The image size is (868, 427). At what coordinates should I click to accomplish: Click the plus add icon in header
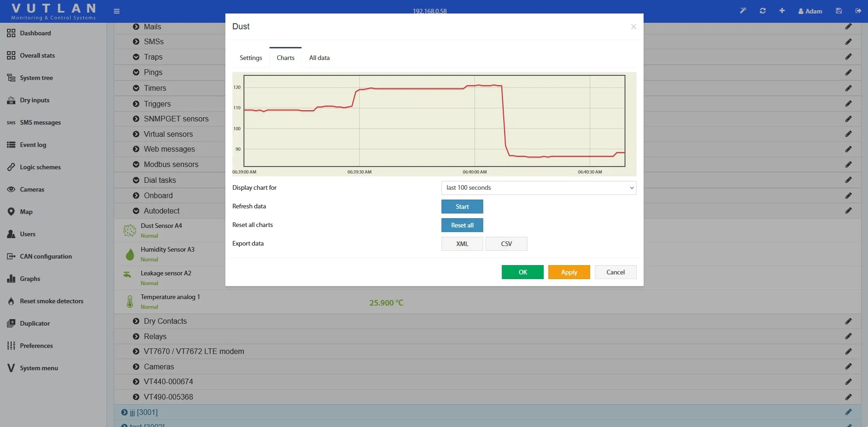click(782, 11)
